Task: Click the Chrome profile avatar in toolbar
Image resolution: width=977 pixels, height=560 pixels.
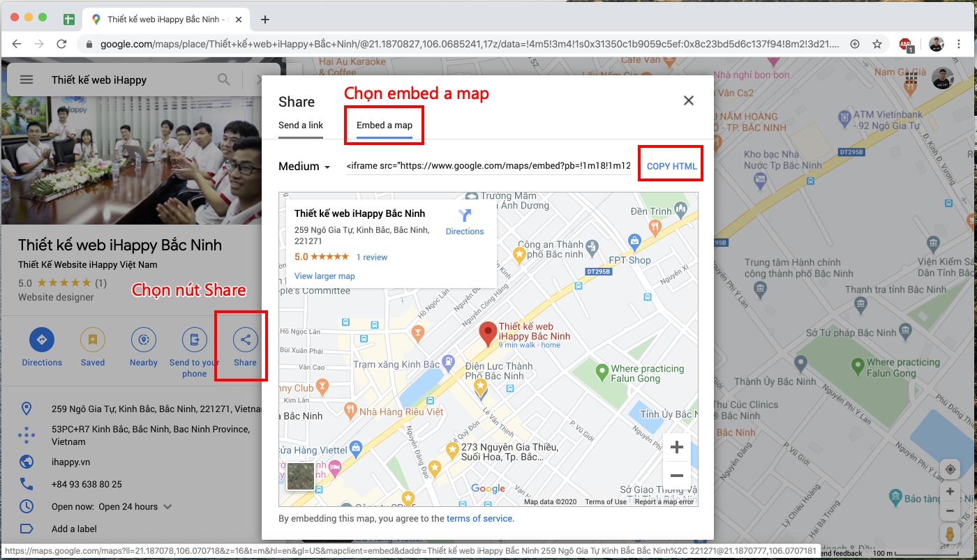Action: (x=936, y=44)
